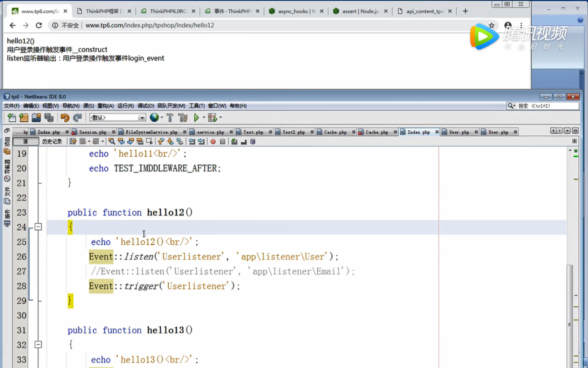Open the 调试(D) menu
This screenshot has width=588, height=368.
coord(146,106)
